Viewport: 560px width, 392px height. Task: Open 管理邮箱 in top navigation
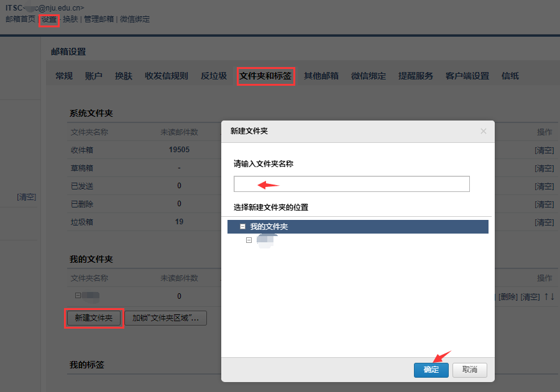(x=99, y=19)
